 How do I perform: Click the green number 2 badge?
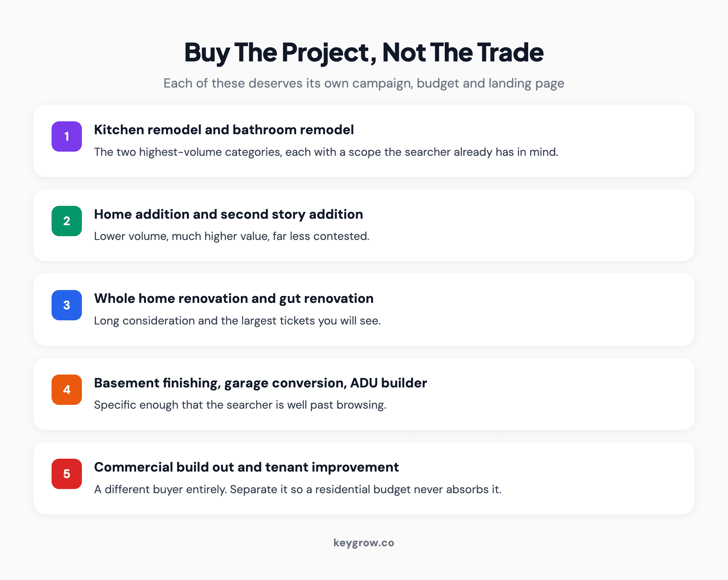[x=67, y=221]
